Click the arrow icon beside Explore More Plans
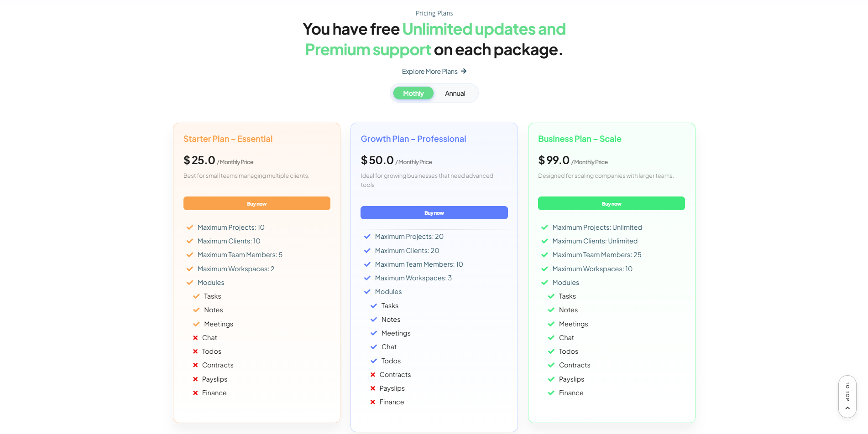Image resolution: width=868 pixels, height=434 pixels. click(464, 71)
